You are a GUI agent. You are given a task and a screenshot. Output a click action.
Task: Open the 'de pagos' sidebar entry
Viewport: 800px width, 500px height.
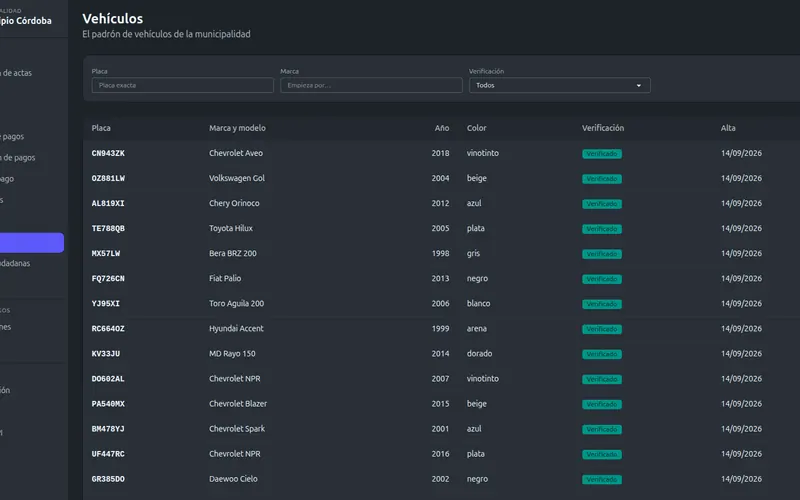coord(18,158)
